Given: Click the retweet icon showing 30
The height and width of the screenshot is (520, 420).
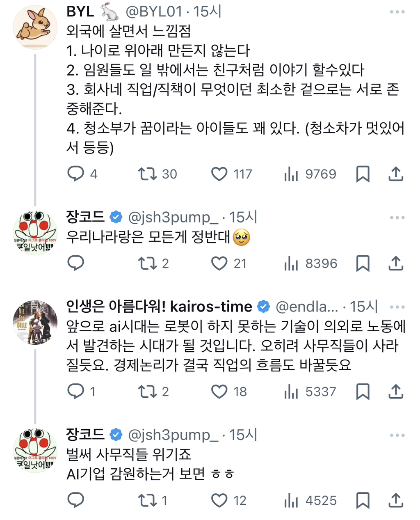Looking at the screenshot, I should [x=148, y=174].
